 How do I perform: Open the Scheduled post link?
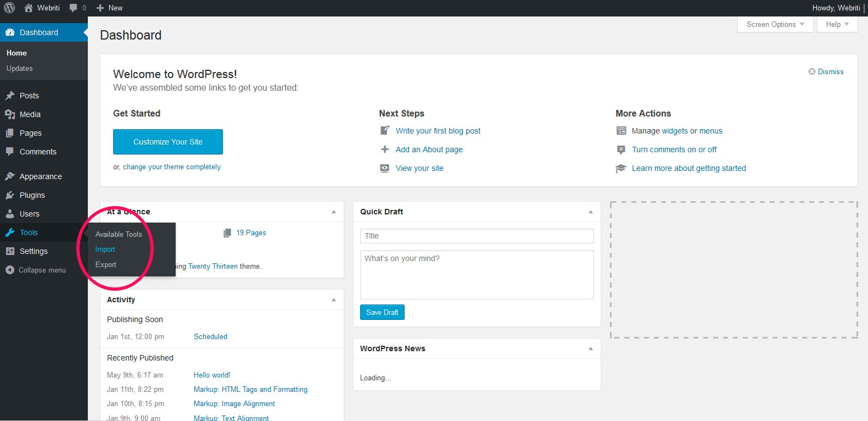[x=210, y=337]
